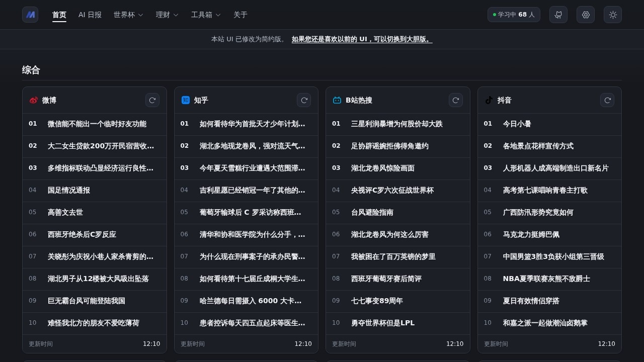Viewport: 644px width, 362px height.
Task: Open NBA夏季联赛灰熊不敌爵士
Action: (x=546, y=279)
